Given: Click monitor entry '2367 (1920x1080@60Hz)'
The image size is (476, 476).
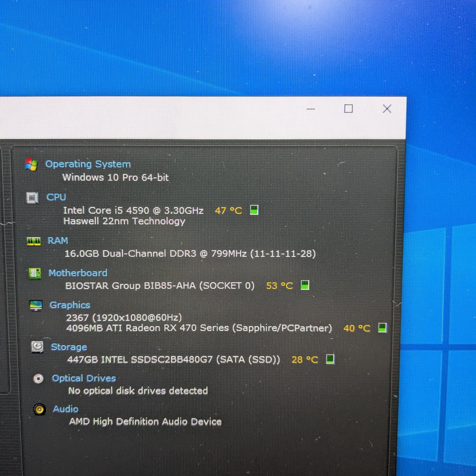Looking at the screenshot, I should tap(124, 317).
